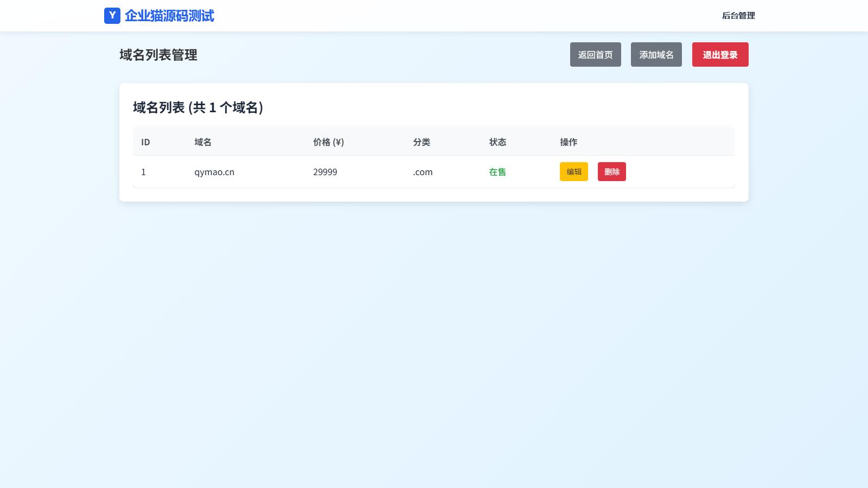Click the 29999 price cell
The width and height of the screenshot is (868, 488).
[325, 172]
